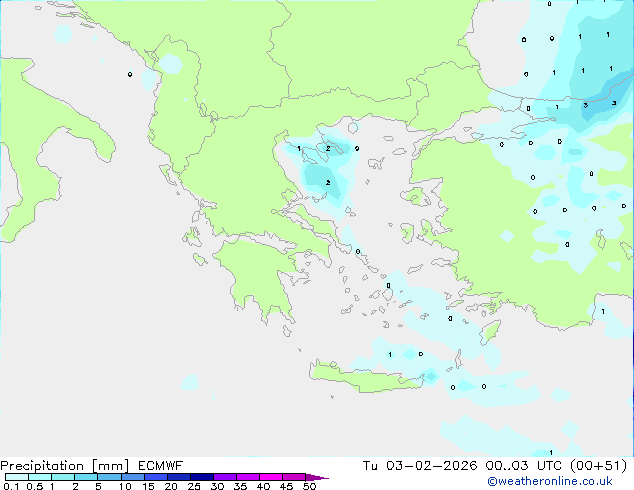Click the 'Precipitation [mm]' title text
Image resolution: width=634 pixels, height=490 pixels.
65,466
